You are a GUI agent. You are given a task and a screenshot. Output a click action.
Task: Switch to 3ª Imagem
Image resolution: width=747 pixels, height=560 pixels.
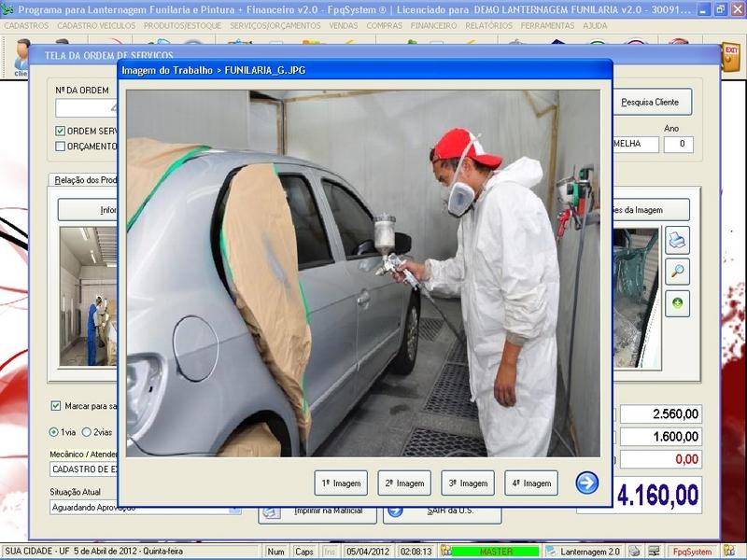click(x=468, y=483)
